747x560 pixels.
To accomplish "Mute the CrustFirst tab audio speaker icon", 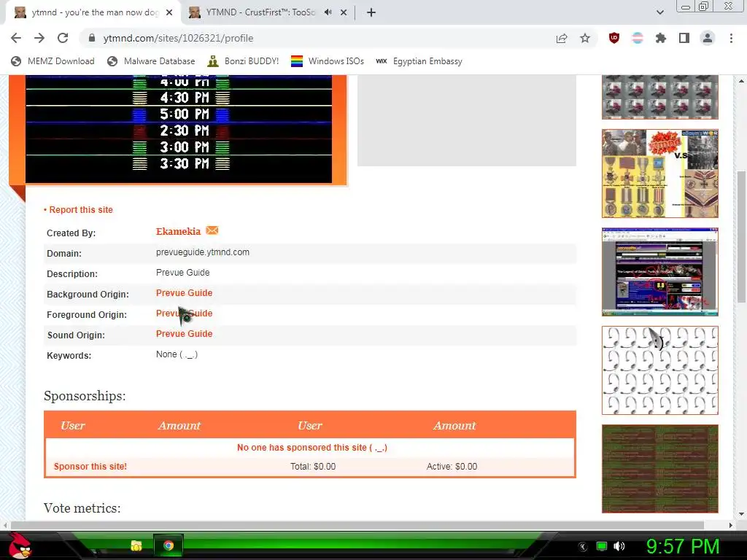I will click(x=328, y=12).
